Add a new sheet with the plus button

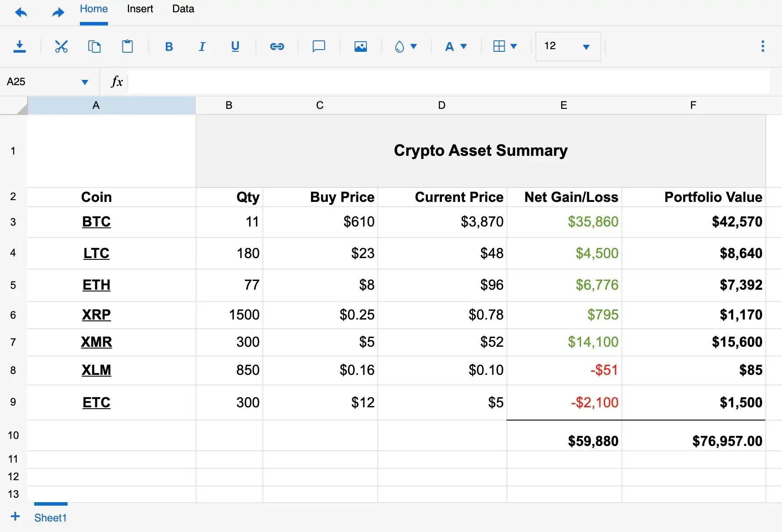pyautogui.click(x=16, y=517)
